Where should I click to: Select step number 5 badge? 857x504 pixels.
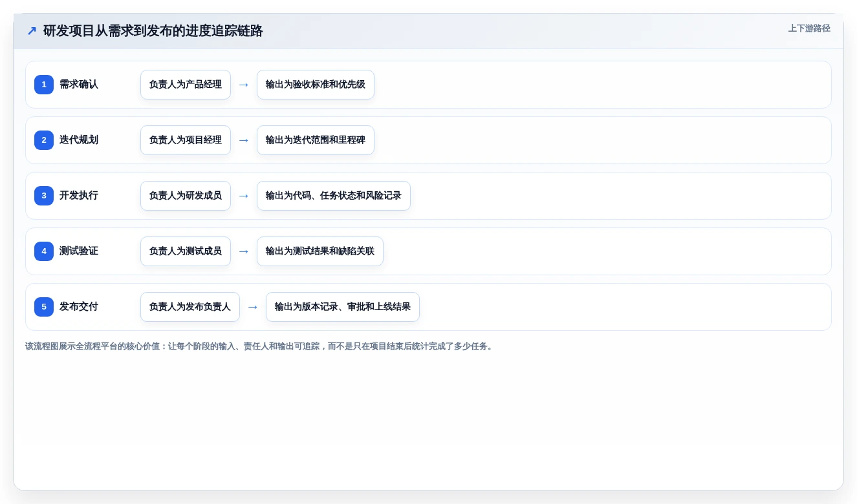[44, 307]
